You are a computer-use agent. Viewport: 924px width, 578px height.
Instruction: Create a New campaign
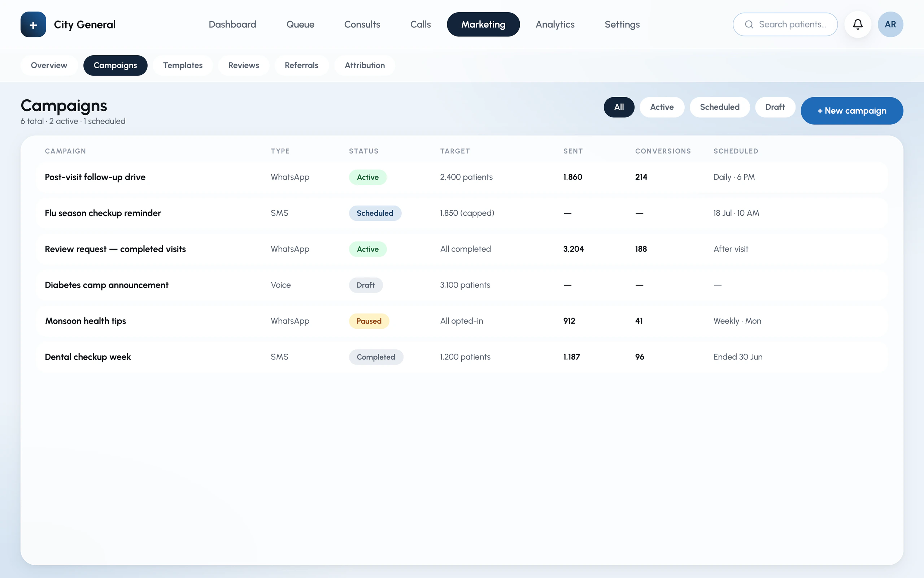pyautogui.click(x=851, y=111)
